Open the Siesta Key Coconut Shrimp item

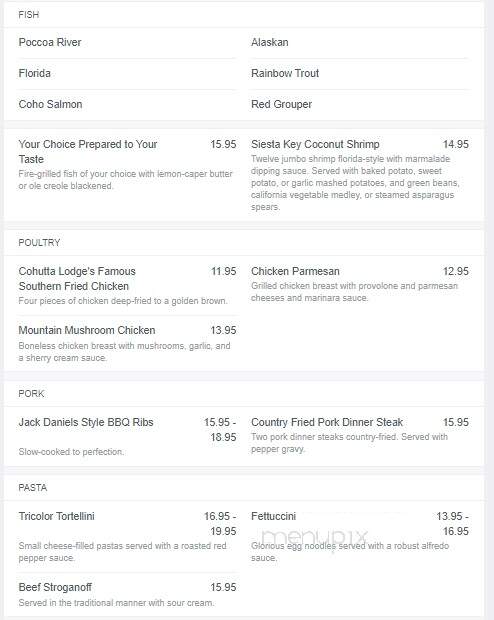pos(315,144)
